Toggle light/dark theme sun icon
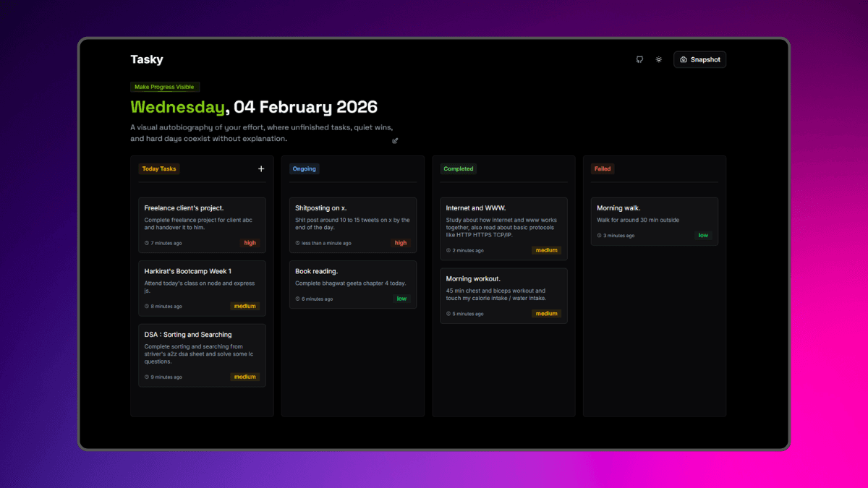Viewport: 868px width, 488px height. [658, 59]
